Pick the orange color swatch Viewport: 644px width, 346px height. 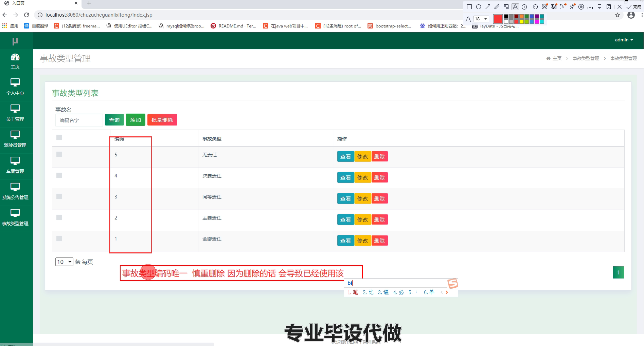click(521, 16)
